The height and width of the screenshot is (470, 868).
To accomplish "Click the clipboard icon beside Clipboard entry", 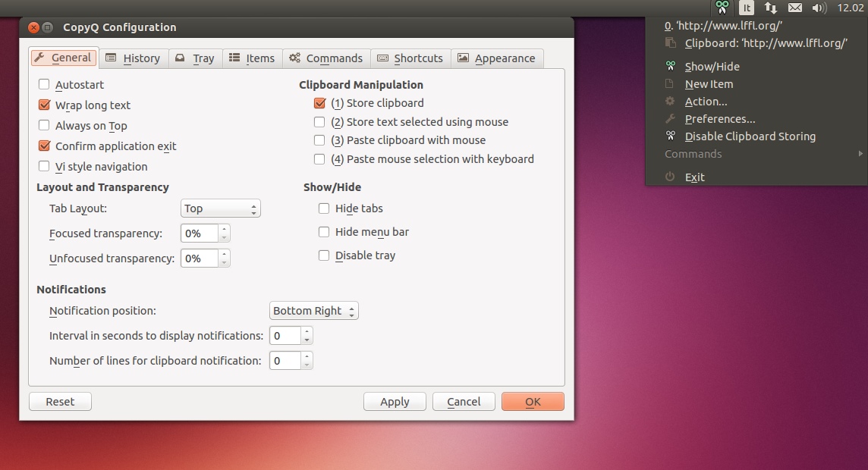I will coord(671,42).
